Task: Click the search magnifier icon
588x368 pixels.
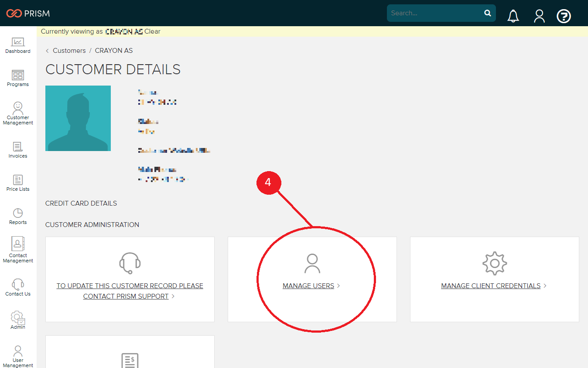Action: click(x=488, y=13)
